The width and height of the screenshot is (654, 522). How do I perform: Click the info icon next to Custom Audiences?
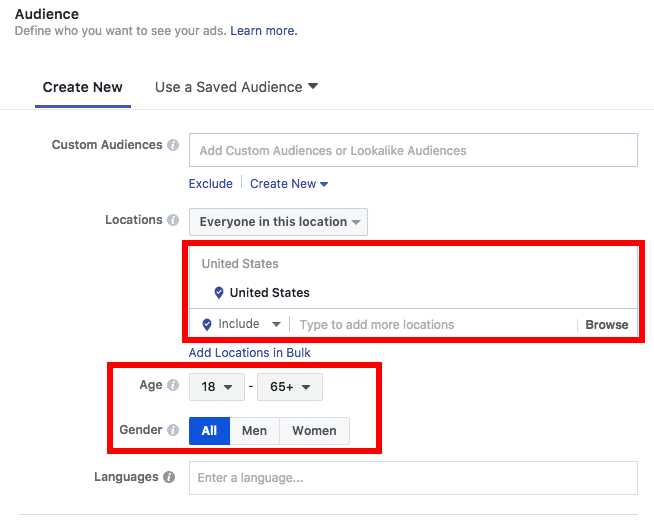click(x=173, y=145)
